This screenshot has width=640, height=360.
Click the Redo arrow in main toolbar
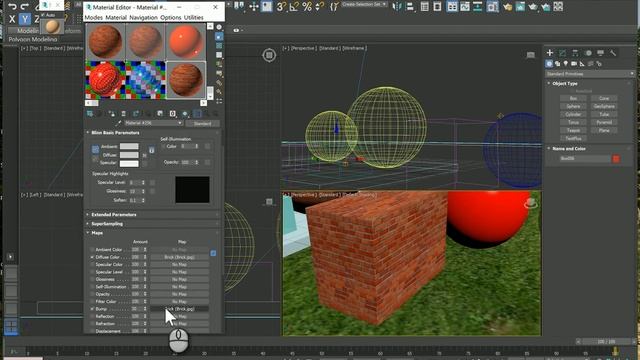tap(25, 6)
